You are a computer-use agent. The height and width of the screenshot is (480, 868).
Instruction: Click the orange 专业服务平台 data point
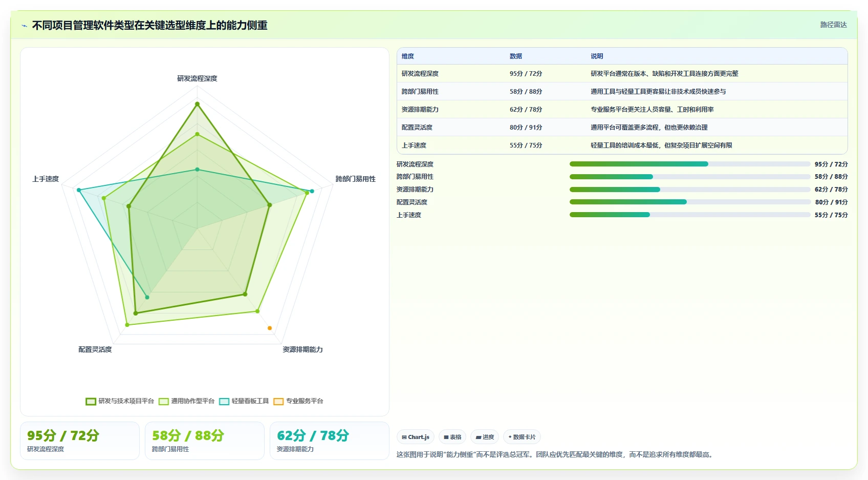[270, 328]
